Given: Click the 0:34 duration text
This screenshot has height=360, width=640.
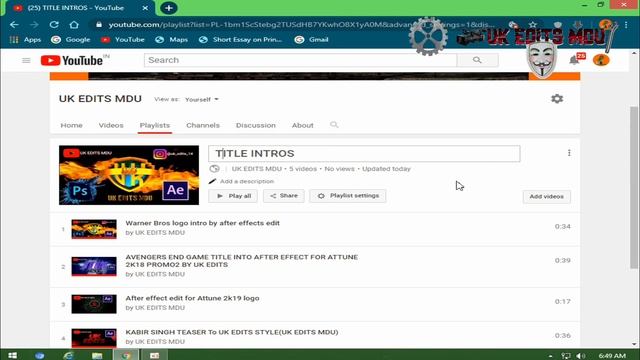Looking at the screenshot, I should (x=562, y=227).
